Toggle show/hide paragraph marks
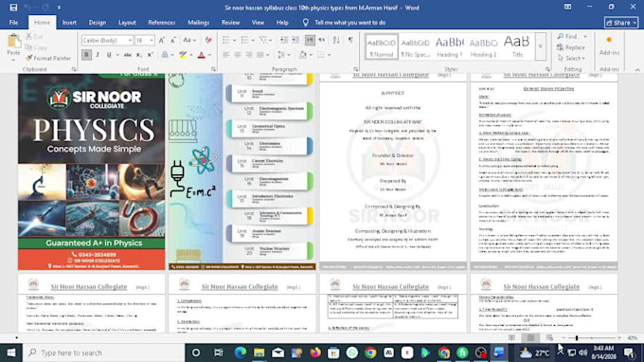This screenshot has height=362, width=644. 350,40
